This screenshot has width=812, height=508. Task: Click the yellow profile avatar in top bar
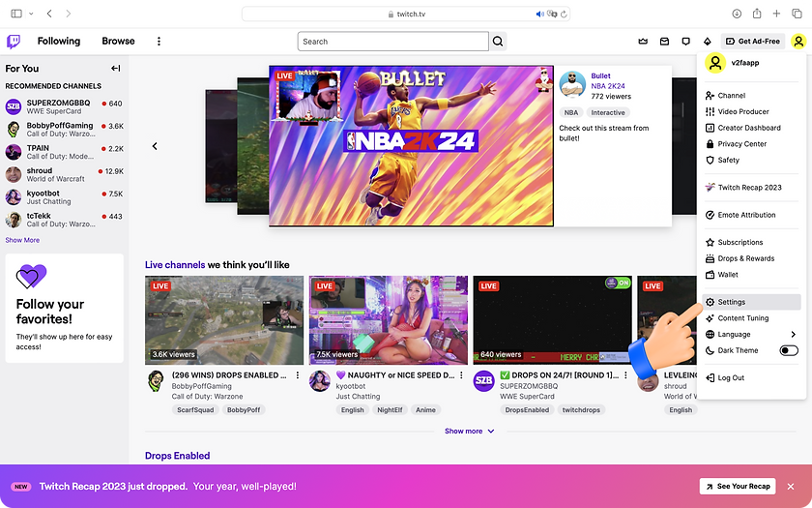coord(798,41)
